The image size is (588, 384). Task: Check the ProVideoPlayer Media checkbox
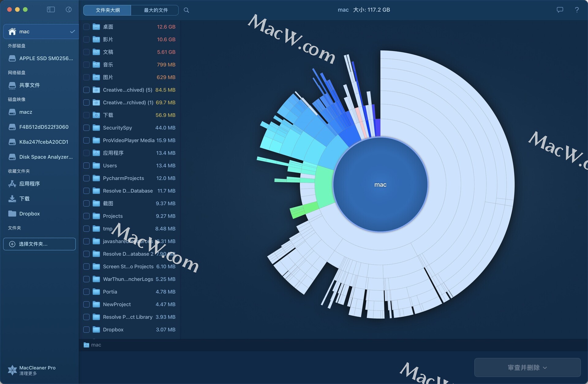pos(86,140)
